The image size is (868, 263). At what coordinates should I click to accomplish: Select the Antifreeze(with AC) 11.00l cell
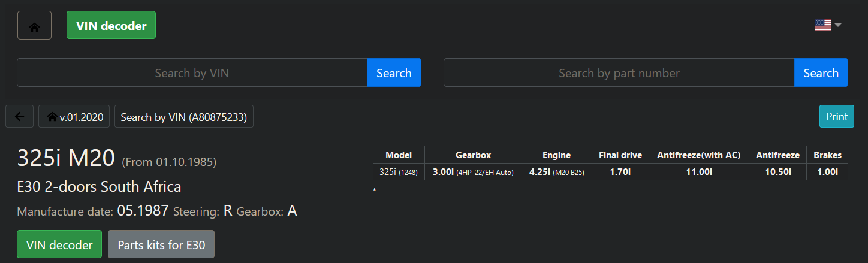[698, 172]
